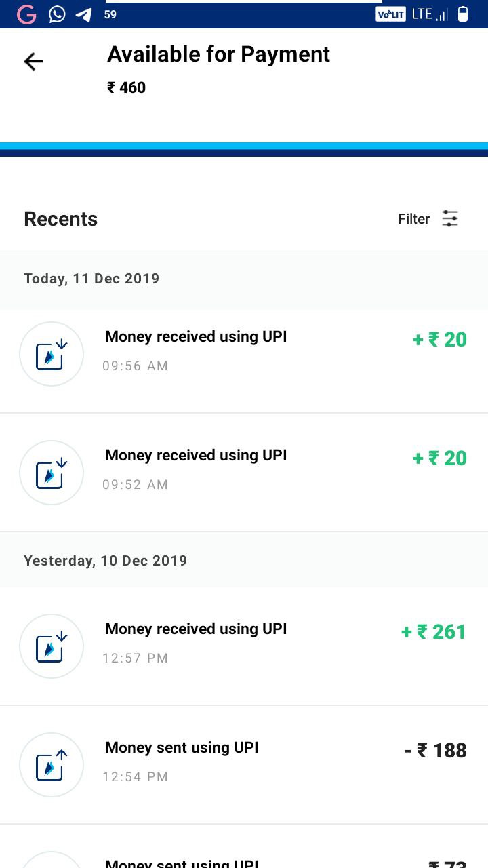Open the Filter sliders icon
Viewport: 488px width, 868px height.
click(450, 218)
